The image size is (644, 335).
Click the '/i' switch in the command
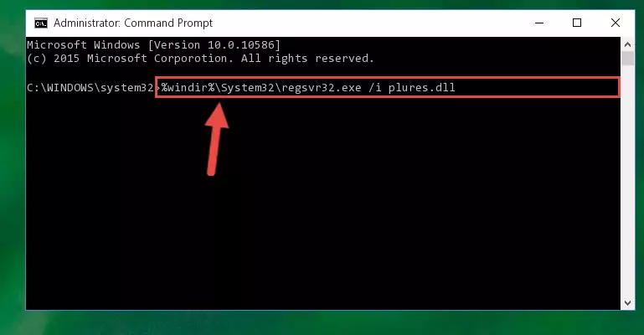(374, 87)
